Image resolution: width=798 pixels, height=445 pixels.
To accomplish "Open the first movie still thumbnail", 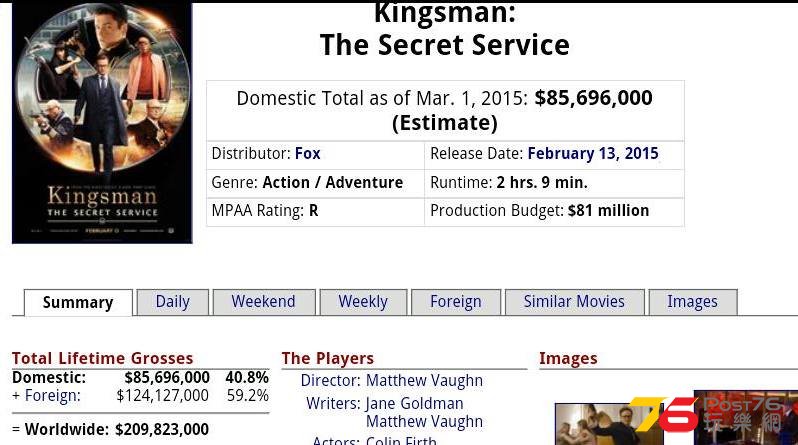I will pos(608,424).
